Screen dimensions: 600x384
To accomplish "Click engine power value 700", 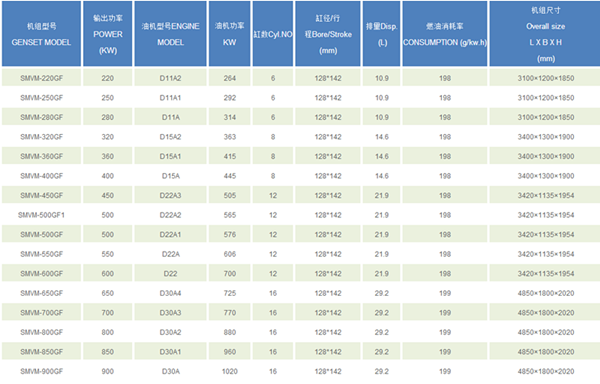I will [230, 274].
